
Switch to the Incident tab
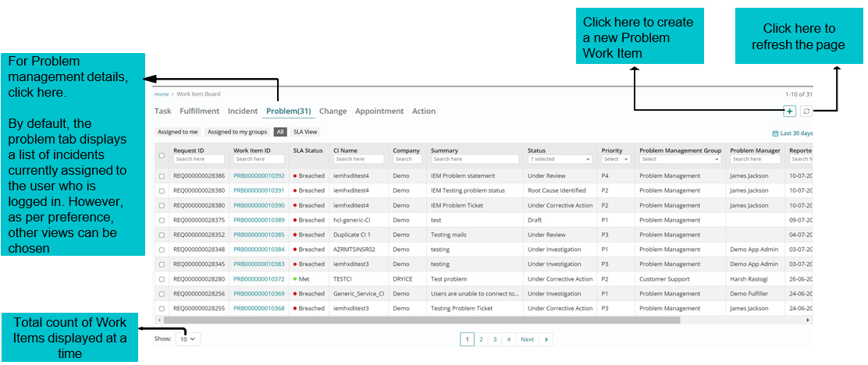tap(243, 112)
